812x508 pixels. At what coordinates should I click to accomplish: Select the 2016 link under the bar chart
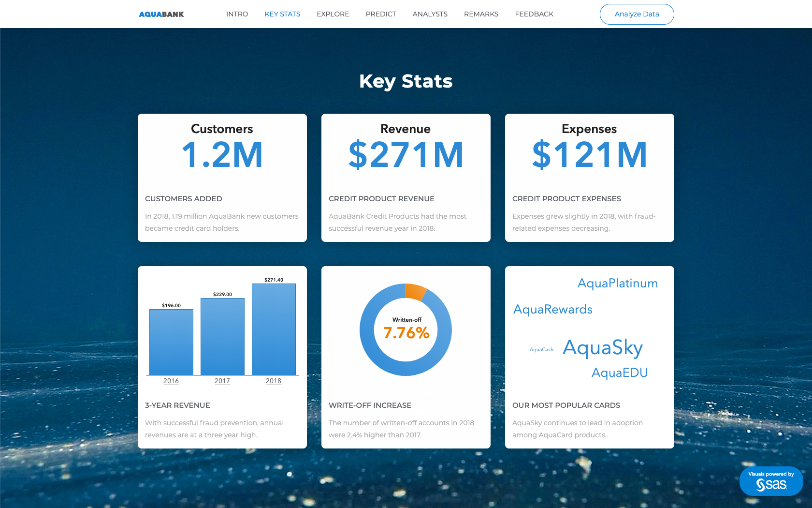point(171,381)
